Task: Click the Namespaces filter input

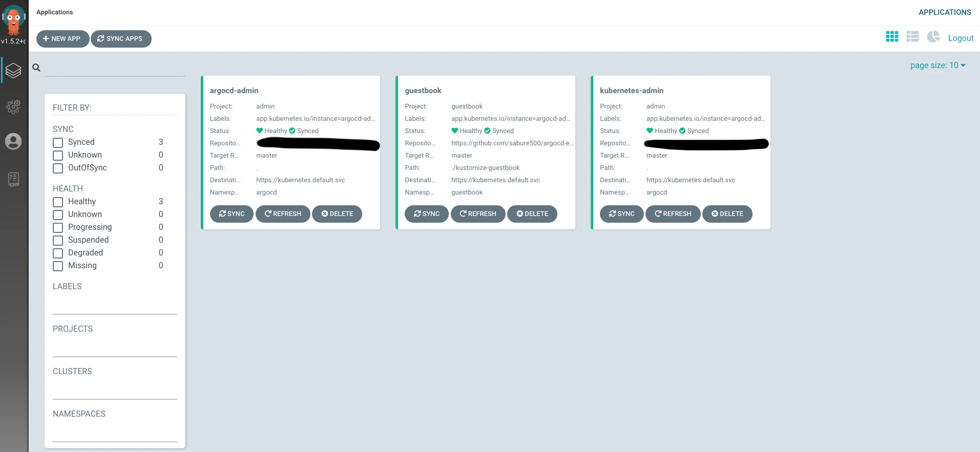Action: [115, 433]
